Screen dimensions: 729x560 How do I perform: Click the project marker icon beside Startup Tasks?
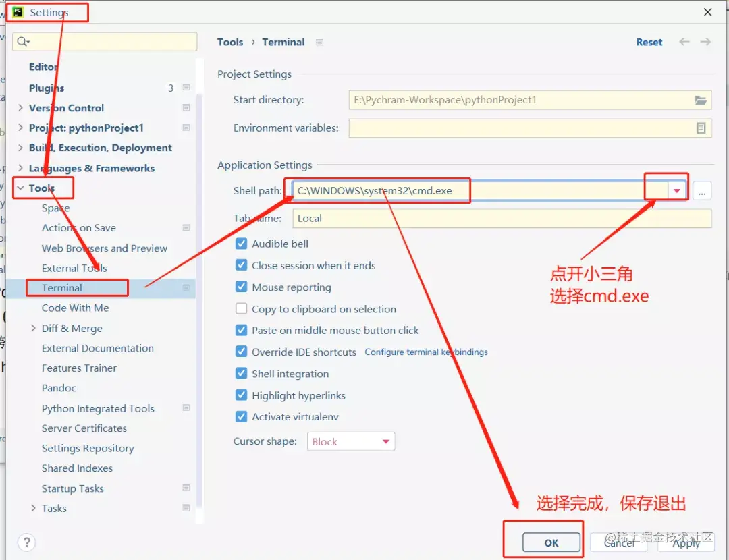(186, 488)
